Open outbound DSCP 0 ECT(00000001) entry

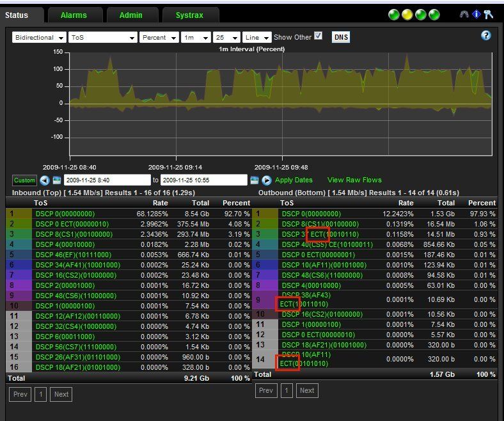(x=319, y=255)
